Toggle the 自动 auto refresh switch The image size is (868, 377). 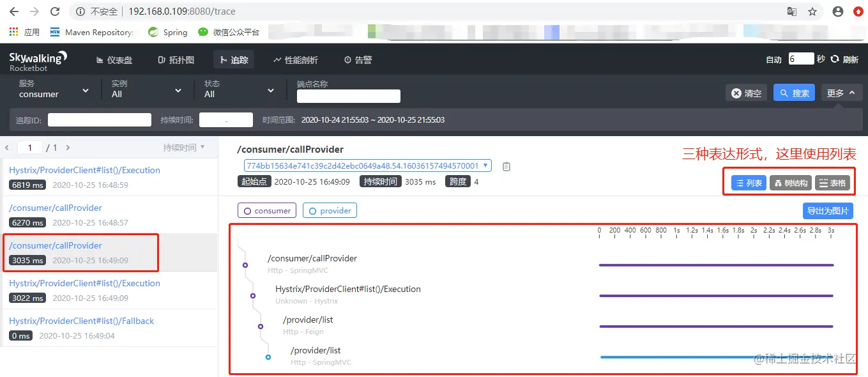pyautogui.click(x=773, y=59)
